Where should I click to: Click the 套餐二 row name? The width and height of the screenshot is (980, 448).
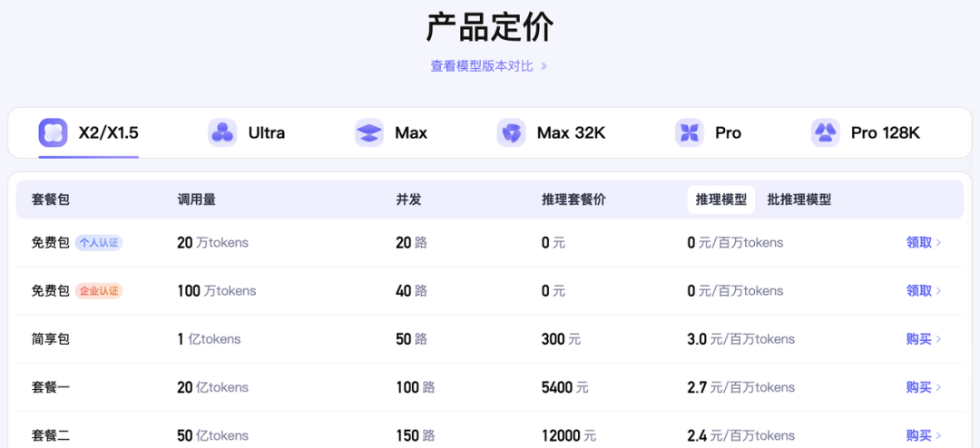coord(50,435)
